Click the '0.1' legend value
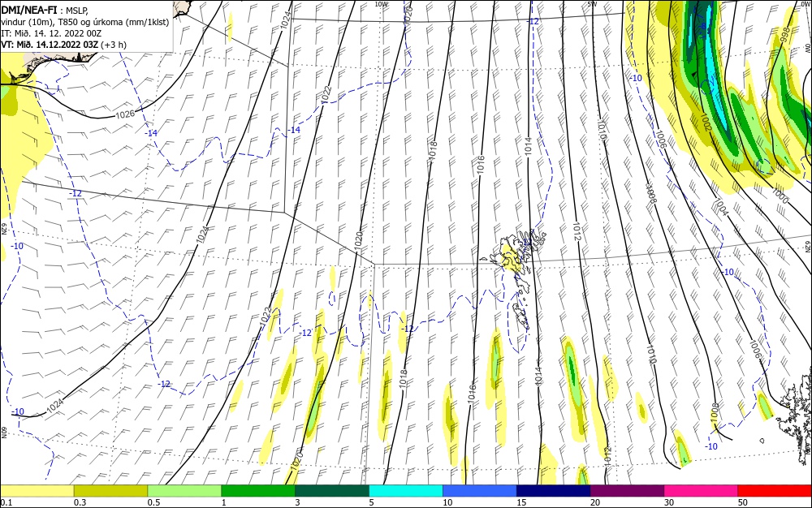 point(6,502)
